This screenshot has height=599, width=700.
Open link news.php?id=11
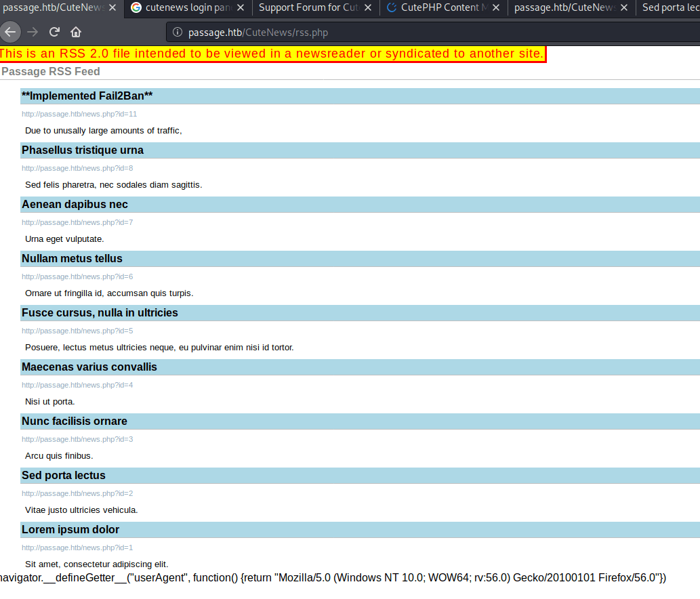[x=79, y=114]
